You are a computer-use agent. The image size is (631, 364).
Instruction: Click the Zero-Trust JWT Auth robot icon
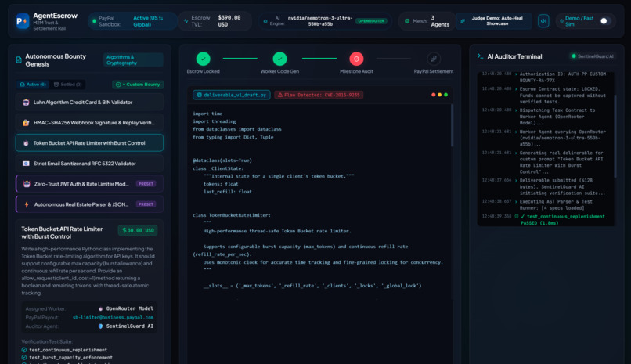pyautogui.click(x=27, y=184)
